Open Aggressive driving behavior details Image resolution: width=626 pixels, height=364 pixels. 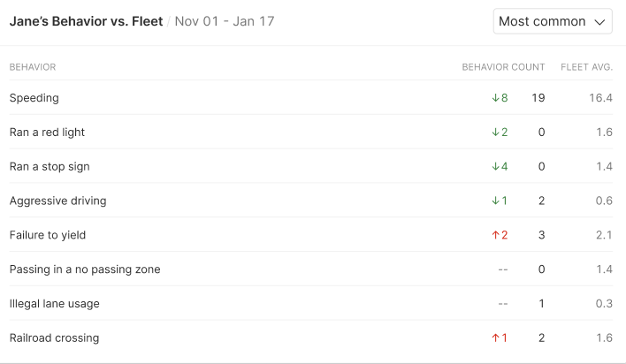pos(57,201)
